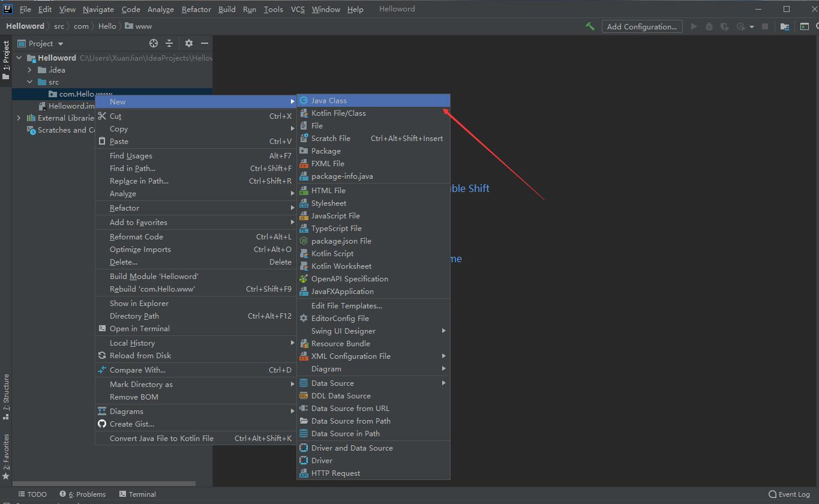Click the HTML File icon
Viewport: 819px width, 504px height.
tap(304, 191)
